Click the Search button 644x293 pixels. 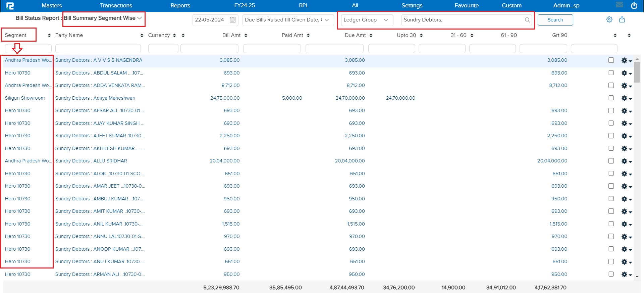point(555,20)
